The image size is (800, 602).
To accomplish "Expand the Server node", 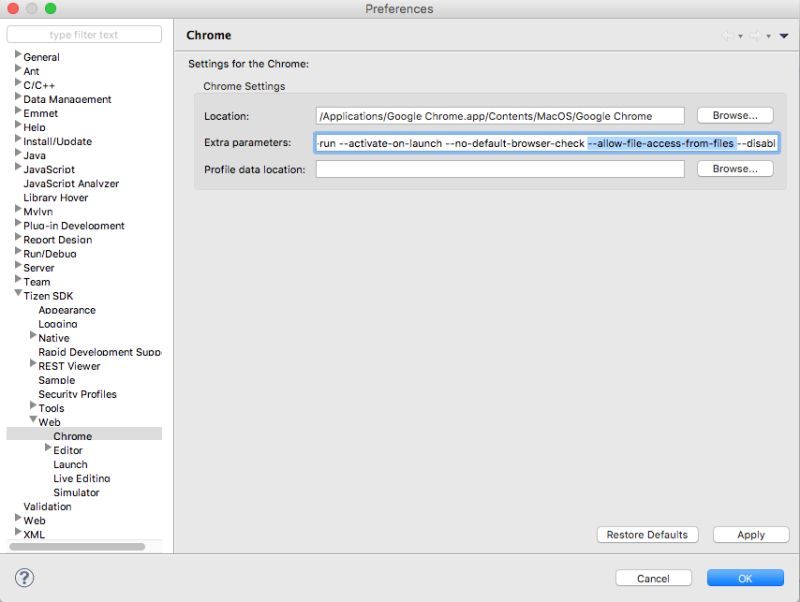I will click(18, 264).
